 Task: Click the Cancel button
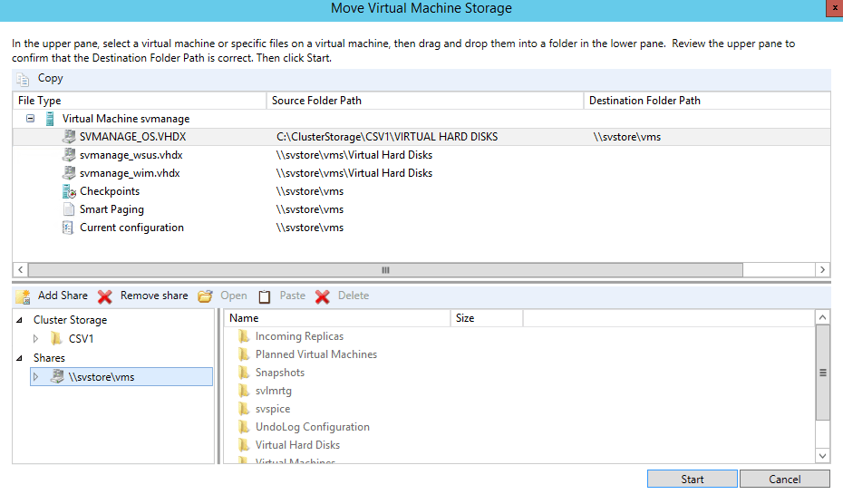click(784, 480)
